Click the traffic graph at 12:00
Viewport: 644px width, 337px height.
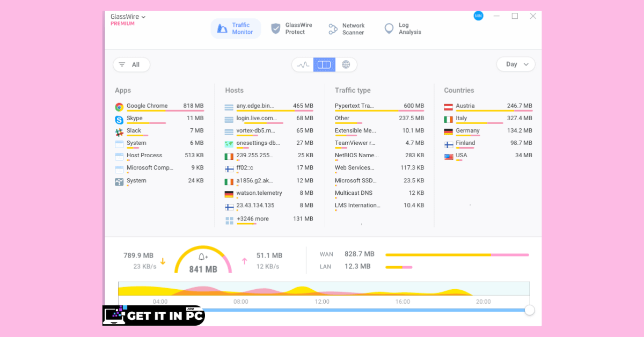322,290
